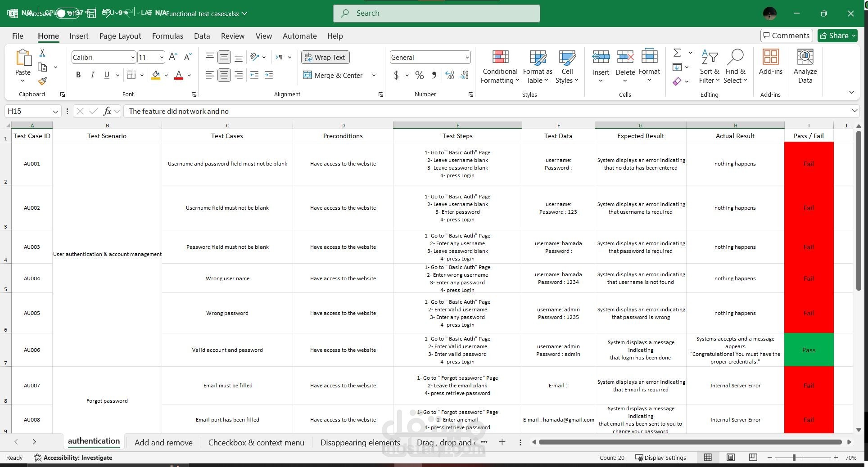Image resolution: width=868 pixels, height=467 pixels.
Task: Click the Borders icon
Action: click(131, 75)
